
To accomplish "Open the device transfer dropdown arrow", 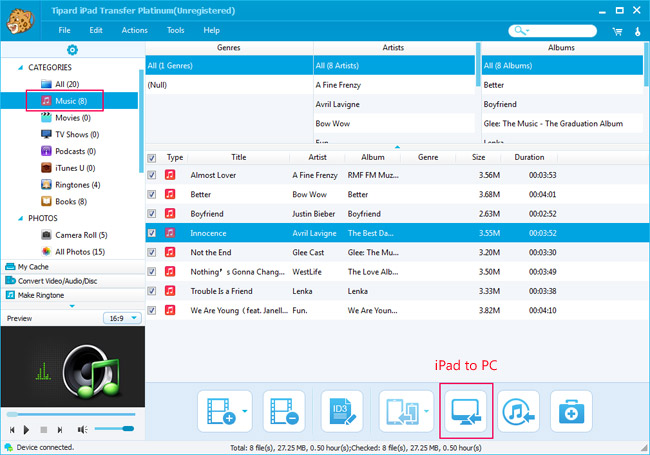I will (426, 411).
